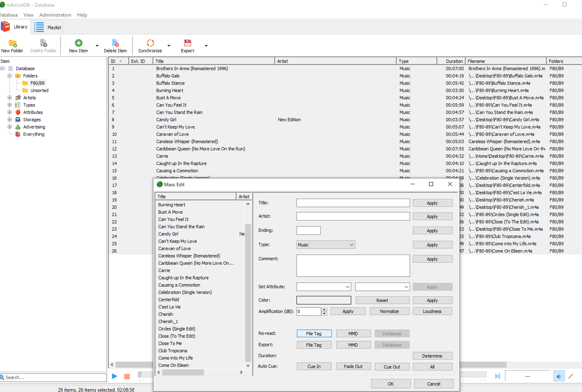Viewport: 582px width, 392px height.
Task: Select the Advertising tree icon
Action: click(18, 127)
